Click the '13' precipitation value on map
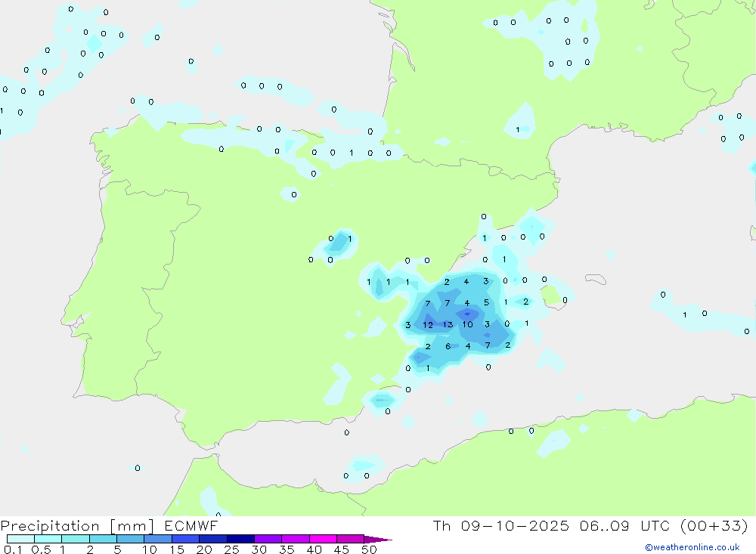This screenshot has width=756, height=554. tap(448, 325)
